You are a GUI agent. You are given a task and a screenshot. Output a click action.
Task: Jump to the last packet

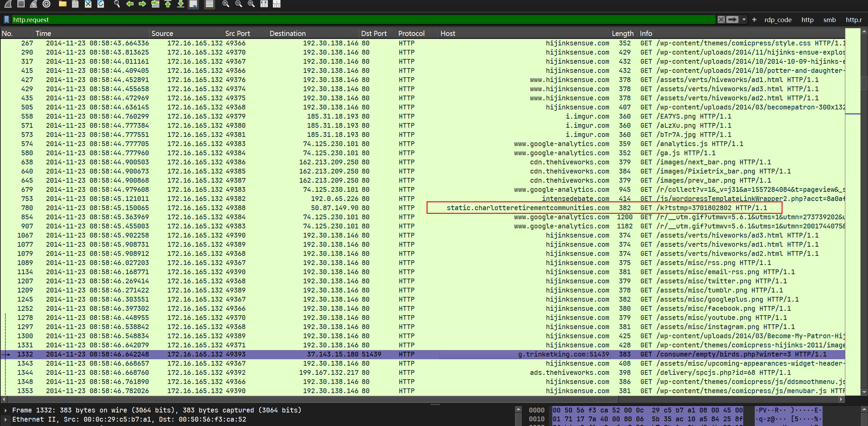[x=181, y=4]
